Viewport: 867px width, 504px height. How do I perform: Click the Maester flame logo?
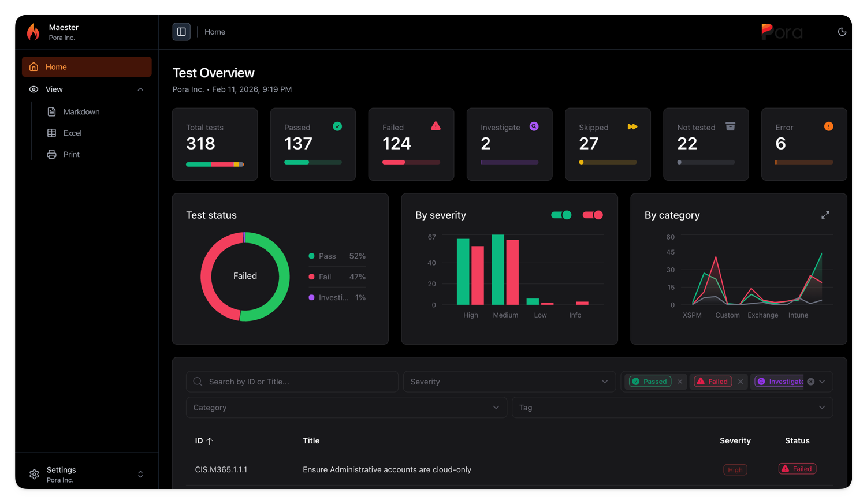(x=34, y=32)
